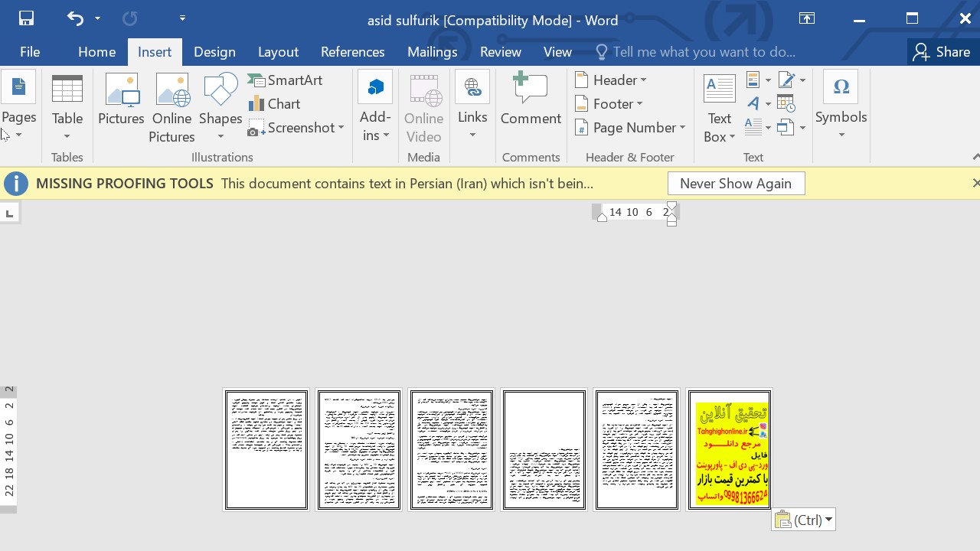The height and width of the screenshot is (551, 980).
Task: Open the Footer dropdown
Action: tap(609, 104)
